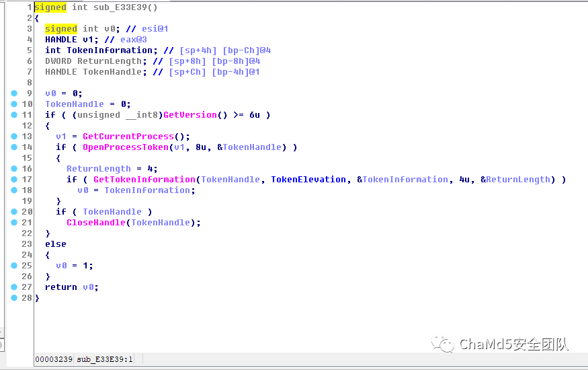Click the [sp+8h] [bp-8h]@4 comment
This screenshot has width=588, height=370.
coord(214,61)
